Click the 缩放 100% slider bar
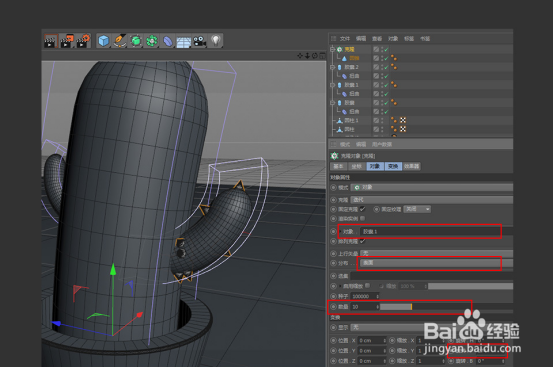553x368 pixels. point(471,286)
